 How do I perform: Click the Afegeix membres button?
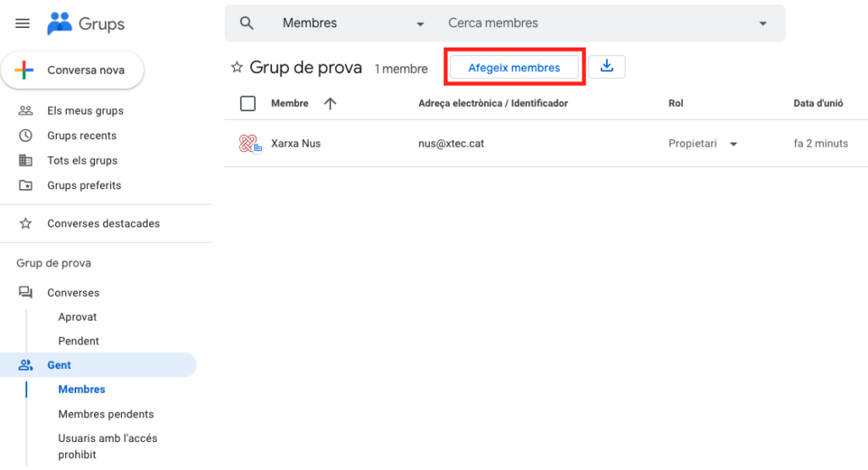[514, 68]
